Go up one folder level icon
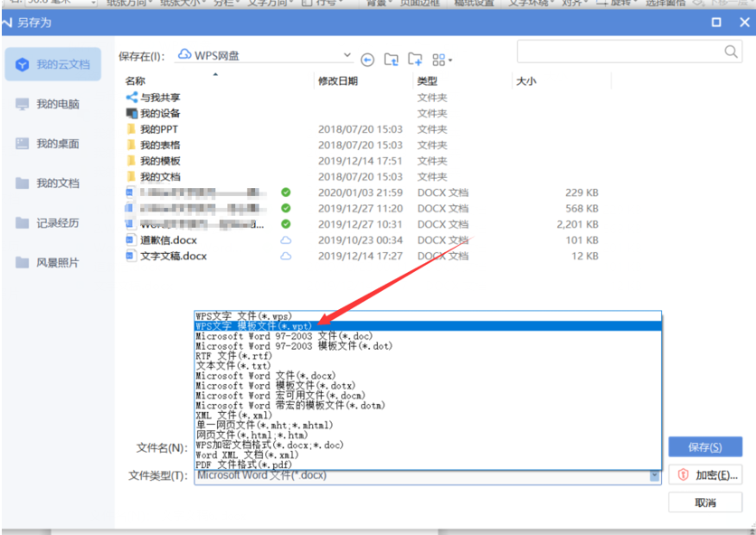The width and height of the screenshot is (756, 535). coord(391,60)
